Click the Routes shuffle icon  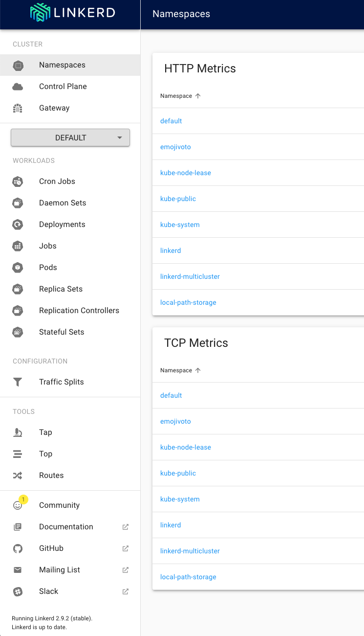(x=18, y=475)
